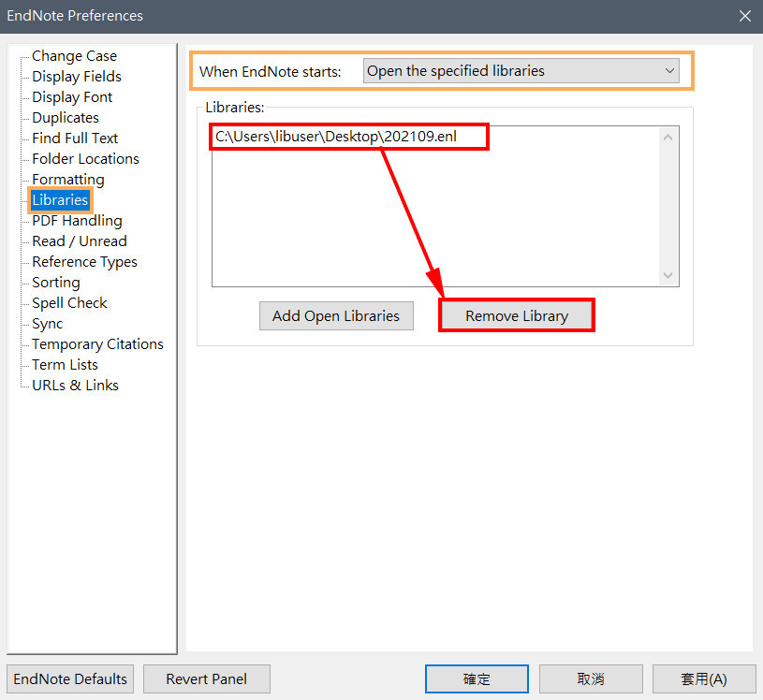Go to Display Font settings
This screenshot has width=763, height=700.
72,96
